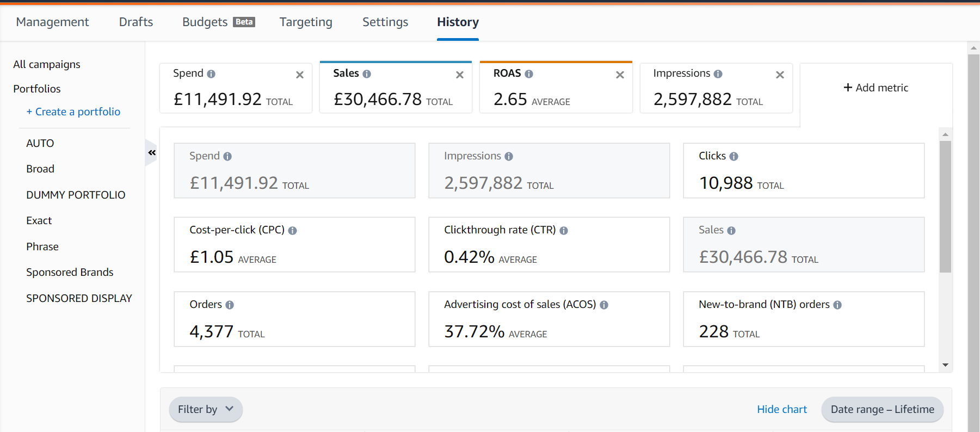Viewport: 980px width, 432px height.
Task: Click the Create a portfolio link
Action: (73, 112)
